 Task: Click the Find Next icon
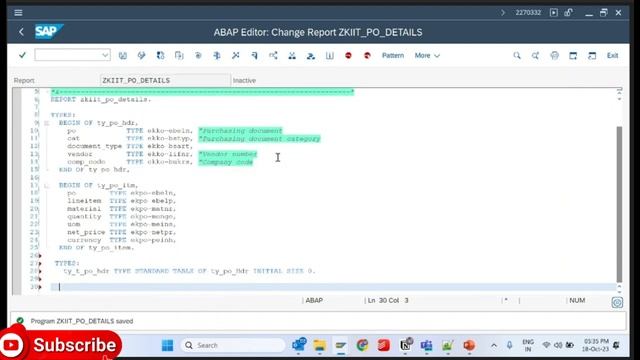click(535, 56)
